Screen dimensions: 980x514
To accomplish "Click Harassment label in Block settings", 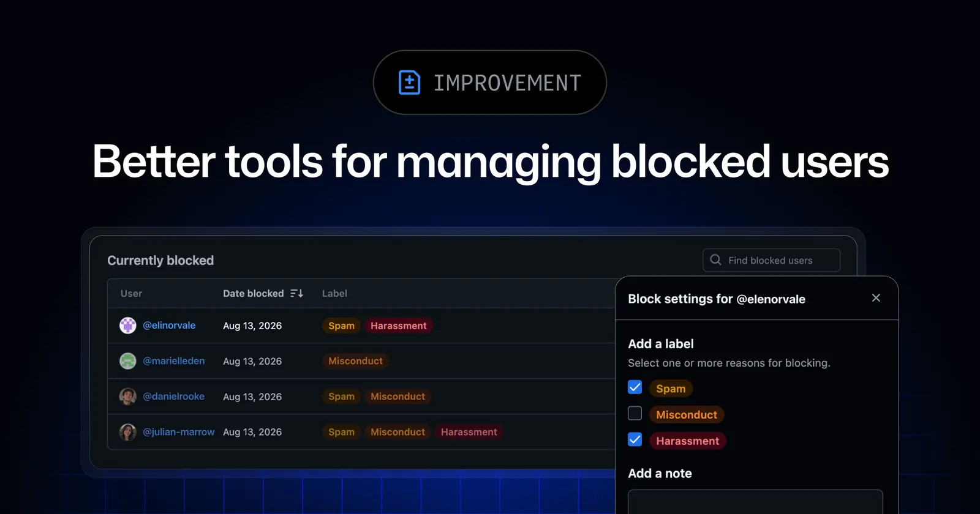I will pyautogui.click(x=688, y=441).
